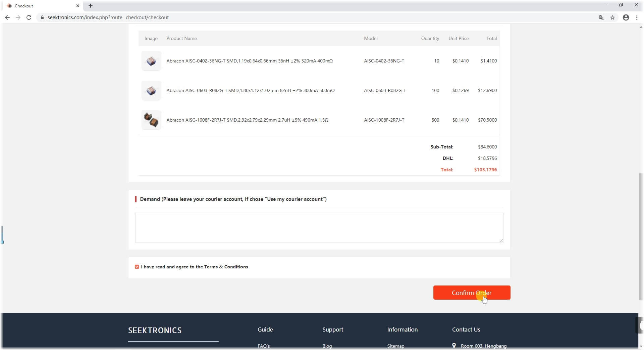Click the scrollbar up arrow
The height and width of the screenshot is (350, 644).
click(x=641, y=27)
